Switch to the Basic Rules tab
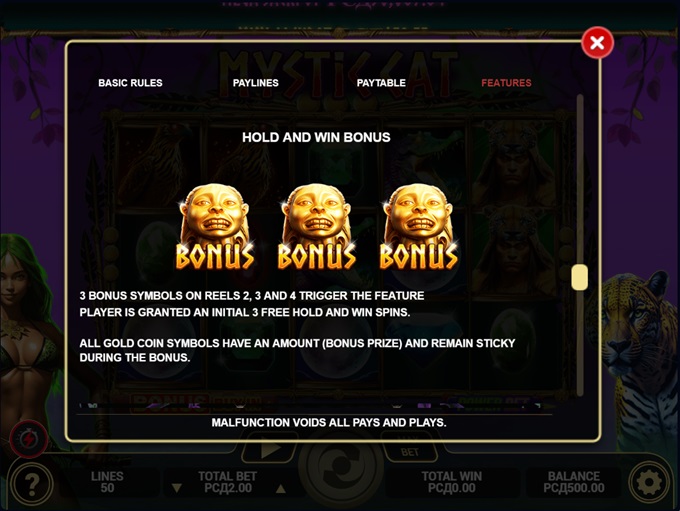This screenshot has height=511, width=680. point(130,83)
